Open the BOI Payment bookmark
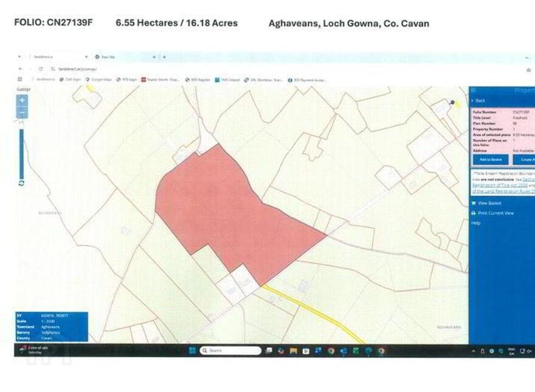 [307, 80]
